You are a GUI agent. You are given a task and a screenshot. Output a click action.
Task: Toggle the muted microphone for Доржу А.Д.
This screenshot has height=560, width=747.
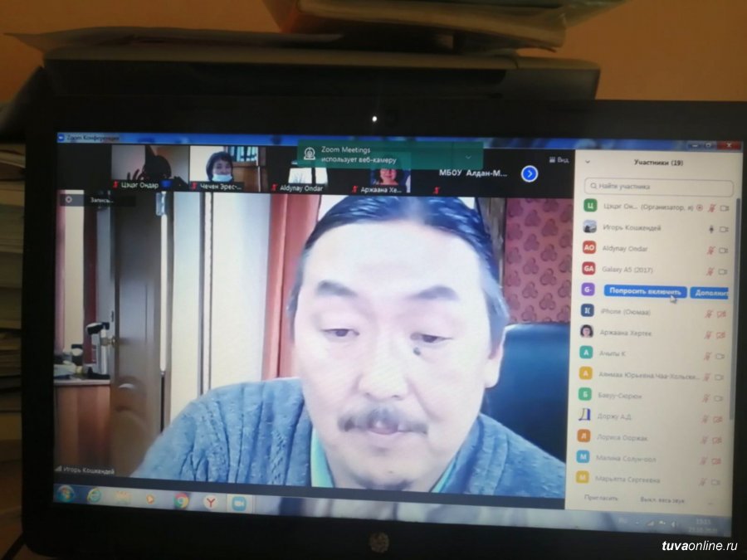click(x=706, y=419)
